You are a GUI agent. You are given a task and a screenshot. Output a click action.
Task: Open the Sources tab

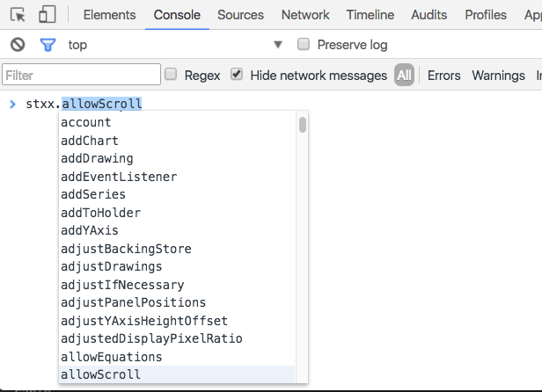[240, 15]
